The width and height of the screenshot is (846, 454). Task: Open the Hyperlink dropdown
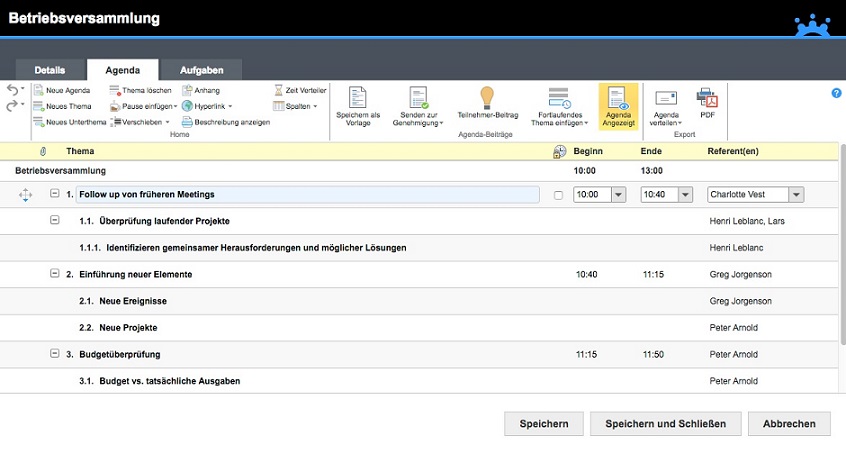[207, 106]
